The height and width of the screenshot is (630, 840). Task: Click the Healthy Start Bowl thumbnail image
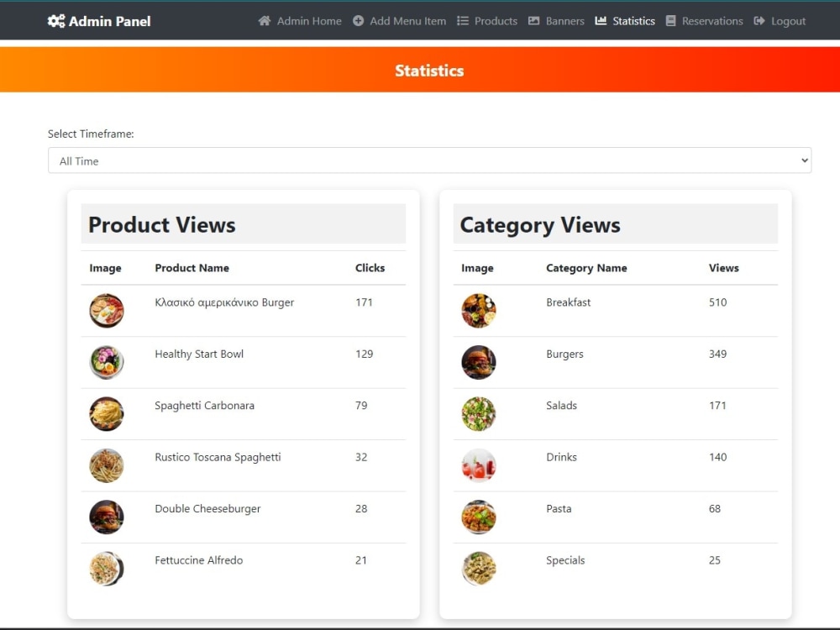click(106, 362)
